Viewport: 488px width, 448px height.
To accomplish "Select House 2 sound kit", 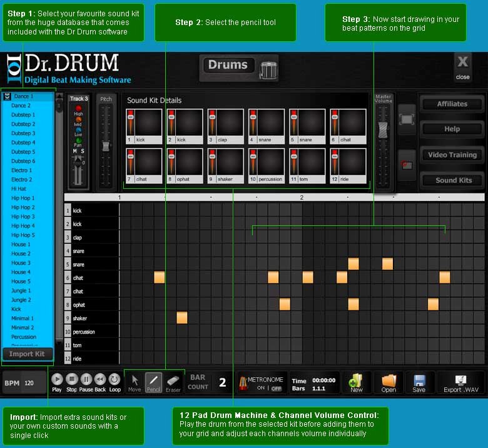I will tap(28, 253).
